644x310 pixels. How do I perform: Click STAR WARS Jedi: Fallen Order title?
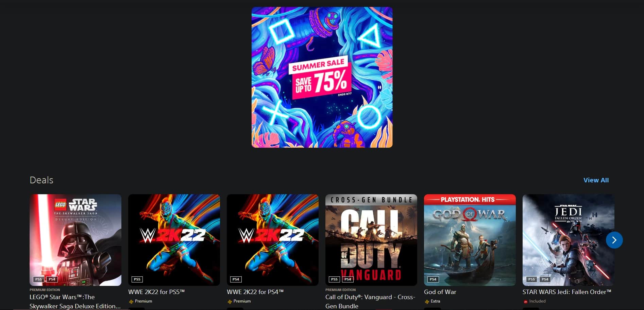(567, 292)
